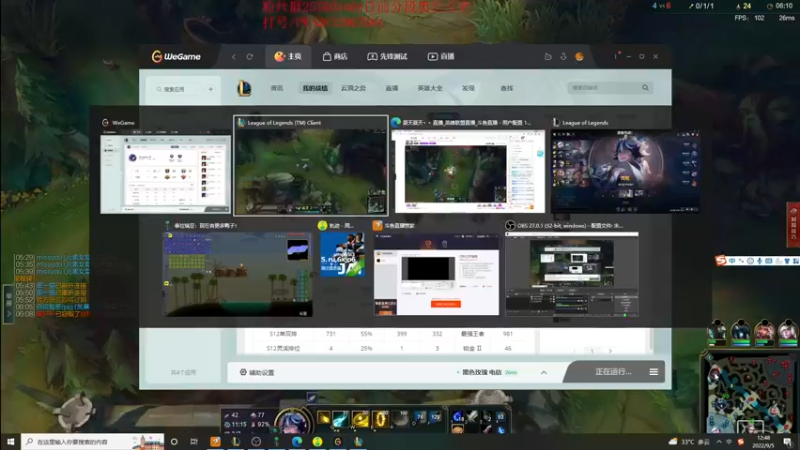Viewport: 800px width, 450px height.
Task: Open Task View on the taskbar
Action: [x=194, y=441]
